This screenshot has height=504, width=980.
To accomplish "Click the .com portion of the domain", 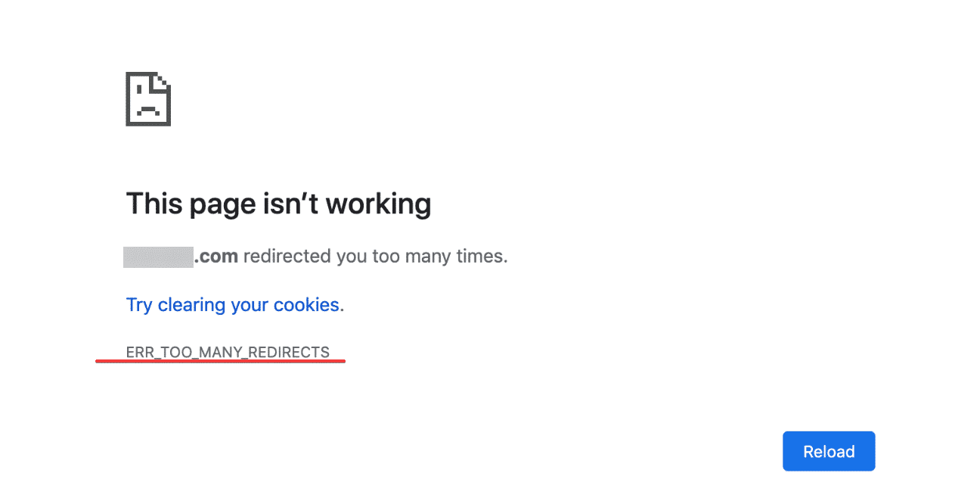I will [218, 256].
